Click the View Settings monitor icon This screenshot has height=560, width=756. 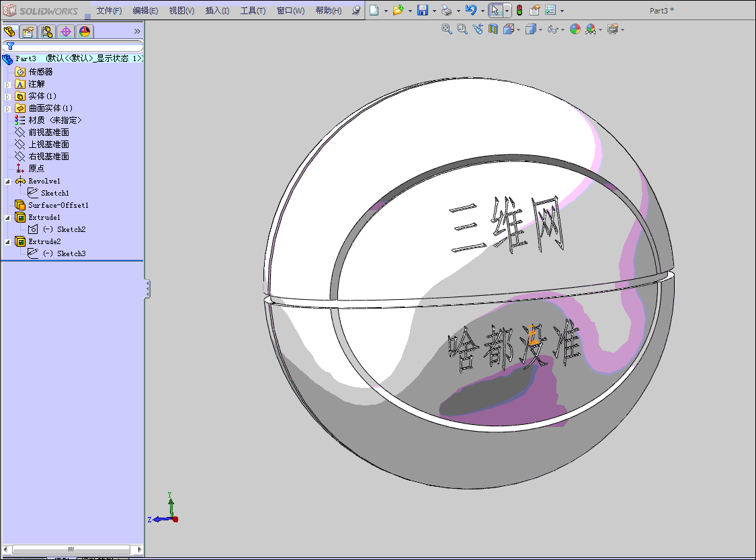(x=613, y=30)
